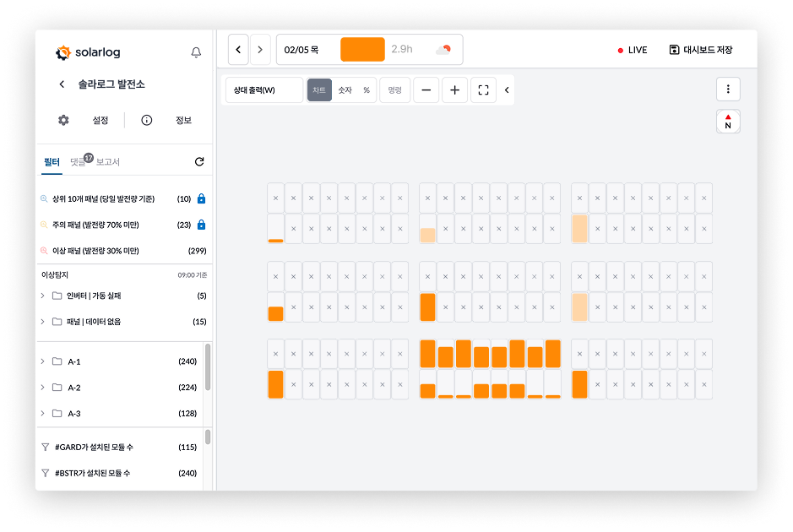
Task: Open settings via the gear icon
Action: [x=63, y=120]
